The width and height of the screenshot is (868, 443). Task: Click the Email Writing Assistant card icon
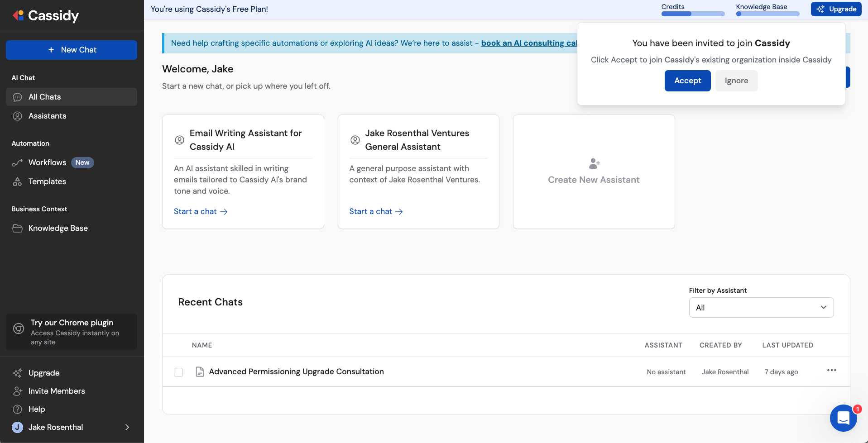tap(180, 140)
